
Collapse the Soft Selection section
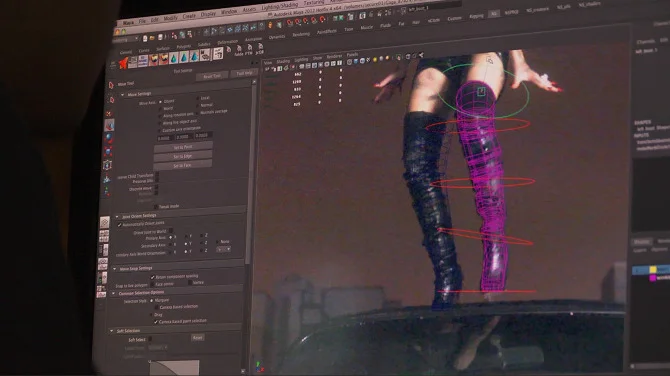112,331
